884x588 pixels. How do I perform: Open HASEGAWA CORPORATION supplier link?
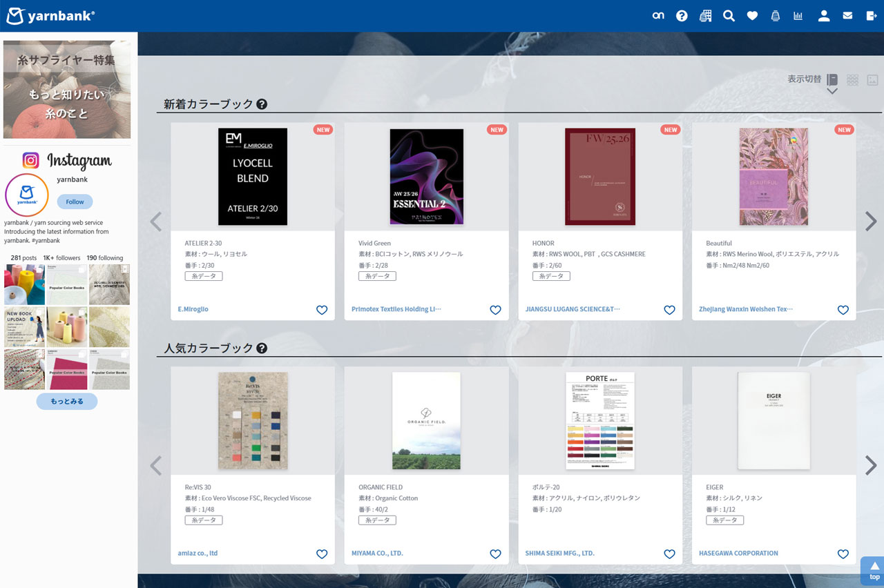(x=738, y=553)
